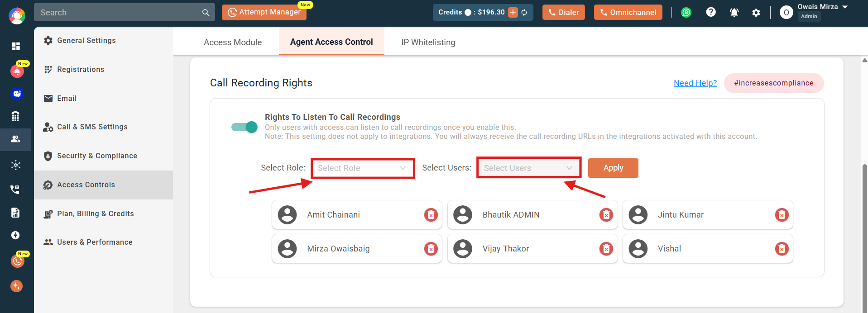Screen dimensions: 868x313
Task: Select the Vishal user card
Action: pyautogui.click(x=708, y=249)
